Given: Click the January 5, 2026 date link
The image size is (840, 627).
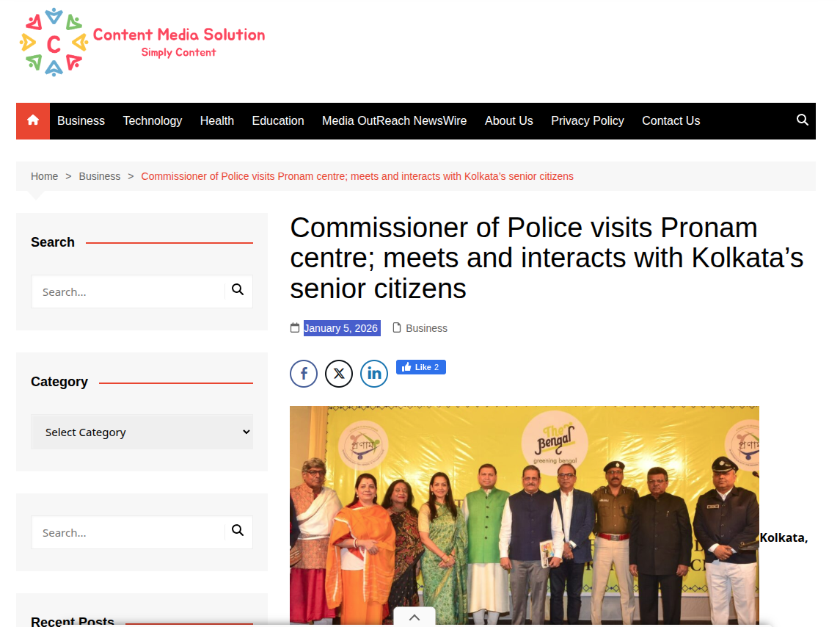Looking at the screenshot, I should pos(341,328).
